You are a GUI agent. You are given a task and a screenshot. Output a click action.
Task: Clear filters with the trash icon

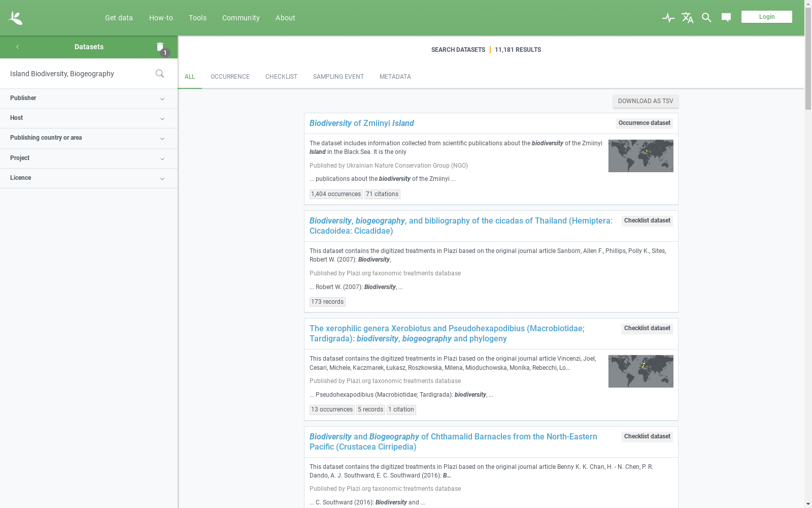coord(160,47)
